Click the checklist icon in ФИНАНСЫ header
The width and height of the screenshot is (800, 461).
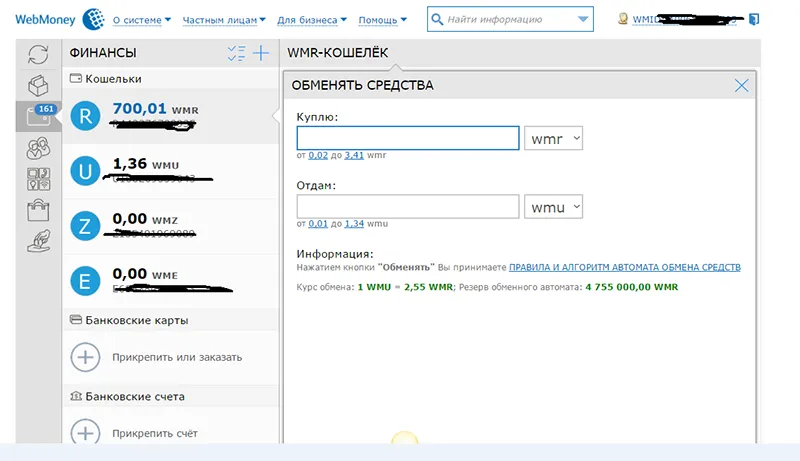click(x=236, y=54)
